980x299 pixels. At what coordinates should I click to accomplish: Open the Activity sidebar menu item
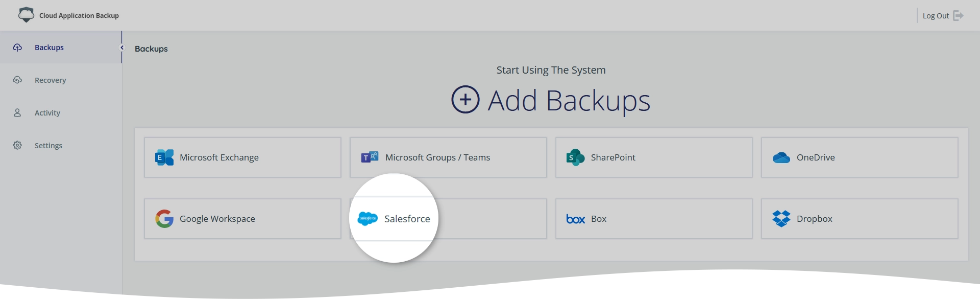click(x=61, y=112)
